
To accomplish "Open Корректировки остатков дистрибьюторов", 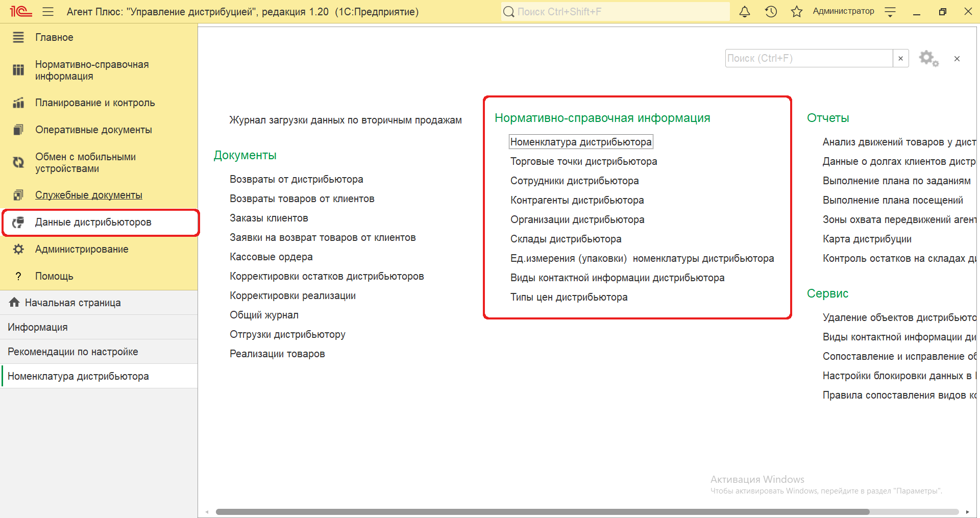I will pos(327,276).
